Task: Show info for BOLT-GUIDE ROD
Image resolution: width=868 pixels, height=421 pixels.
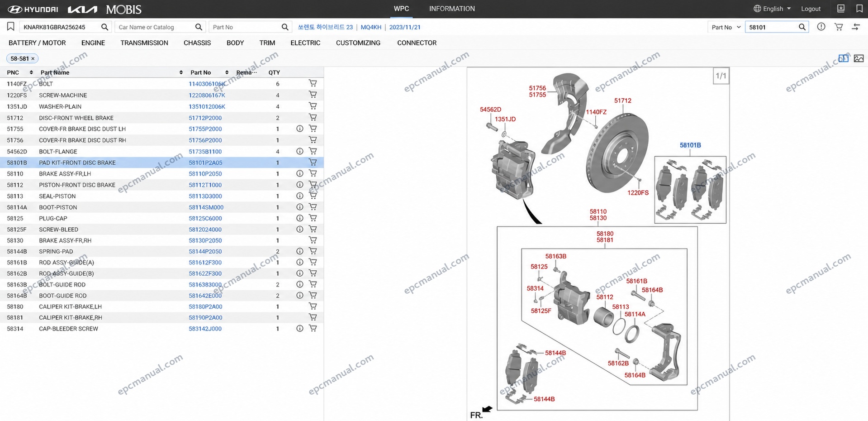Action: coord(299,284)
